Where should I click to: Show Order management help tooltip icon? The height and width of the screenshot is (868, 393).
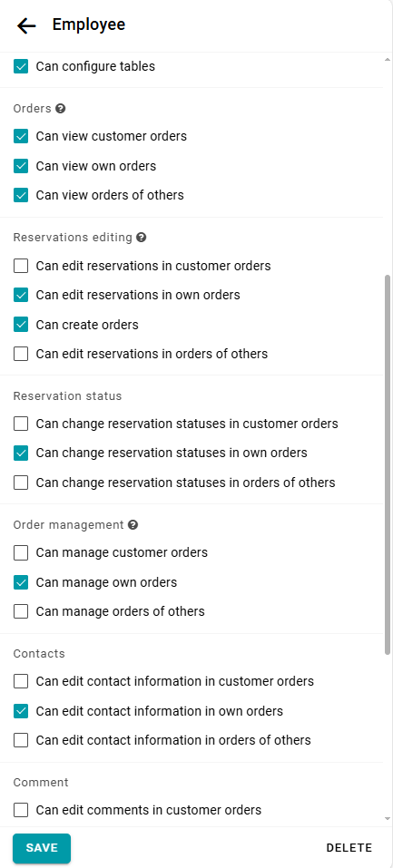point(133,525)
